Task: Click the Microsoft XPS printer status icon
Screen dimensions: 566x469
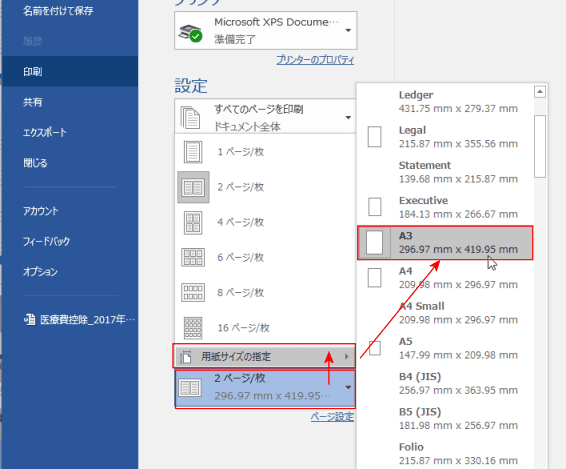Action: [x=191, y=33]
